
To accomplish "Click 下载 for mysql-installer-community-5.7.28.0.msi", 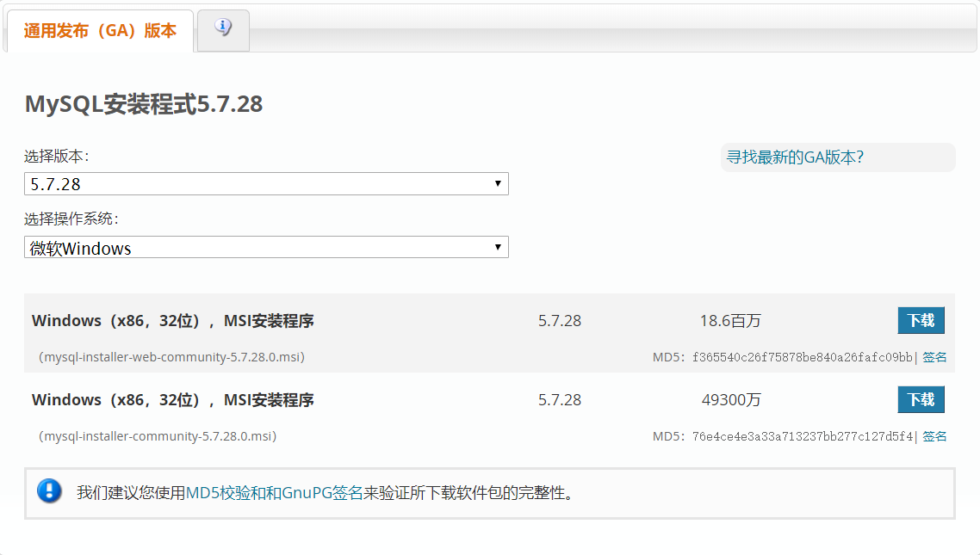I will pos(921,399).
